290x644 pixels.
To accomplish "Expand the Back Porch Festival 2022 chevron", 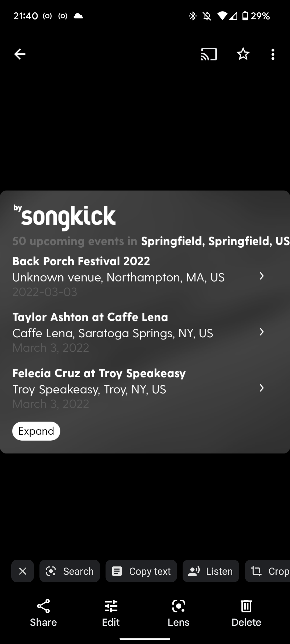I will click(262, 276).
